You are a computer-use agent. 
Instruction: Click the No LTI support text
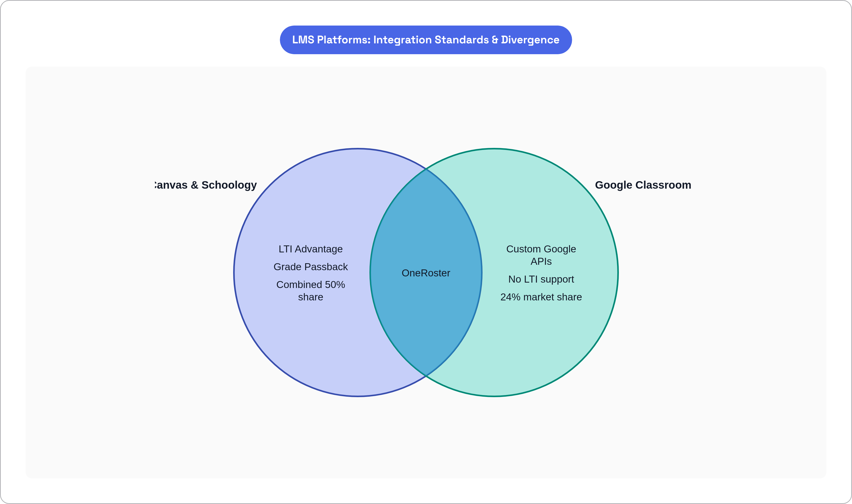click(x=541, y=279)
